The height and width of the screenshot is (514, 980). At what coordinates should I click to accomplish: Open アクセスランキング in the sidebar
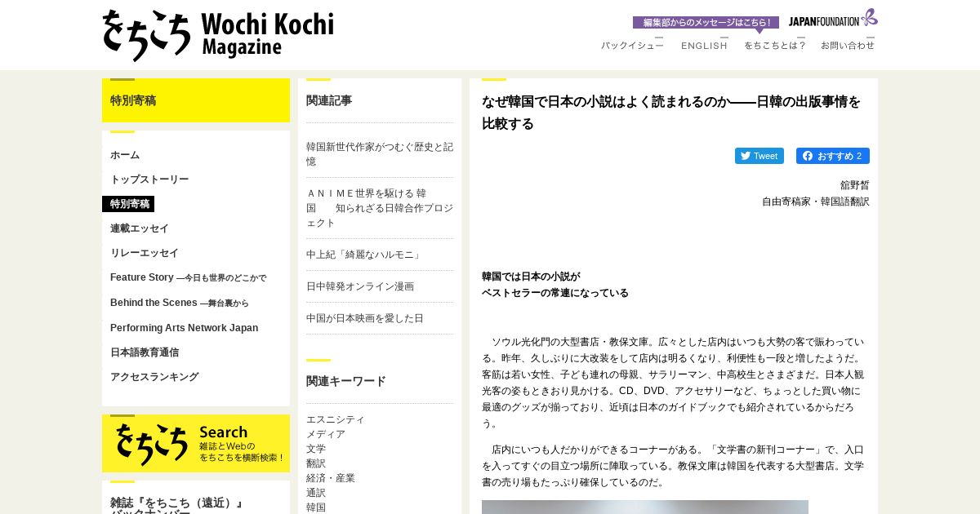pos(154,377)
